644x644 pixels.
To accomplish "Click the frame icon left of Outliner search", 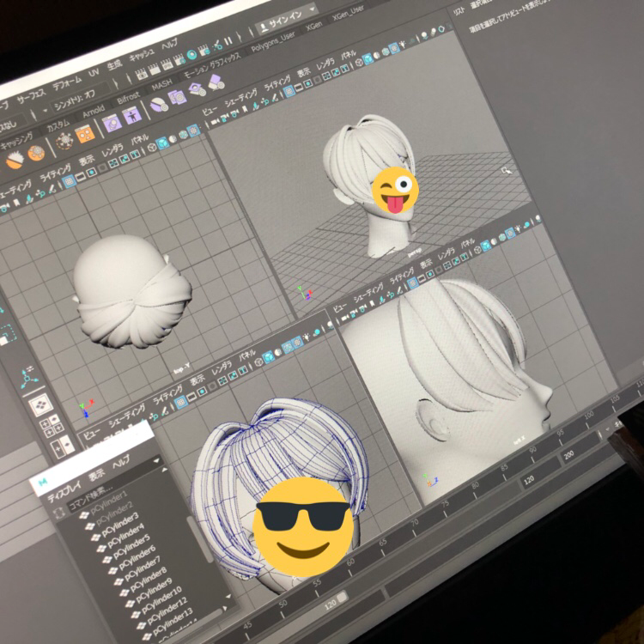I will click(58, 513).
